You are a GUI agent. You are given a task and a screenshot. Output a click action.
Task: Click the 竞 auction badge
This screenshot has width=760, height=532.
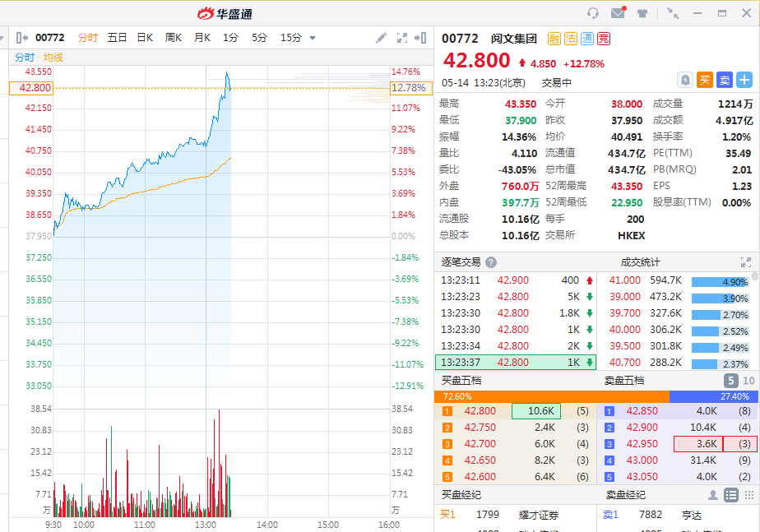click(x=604, y=39)
